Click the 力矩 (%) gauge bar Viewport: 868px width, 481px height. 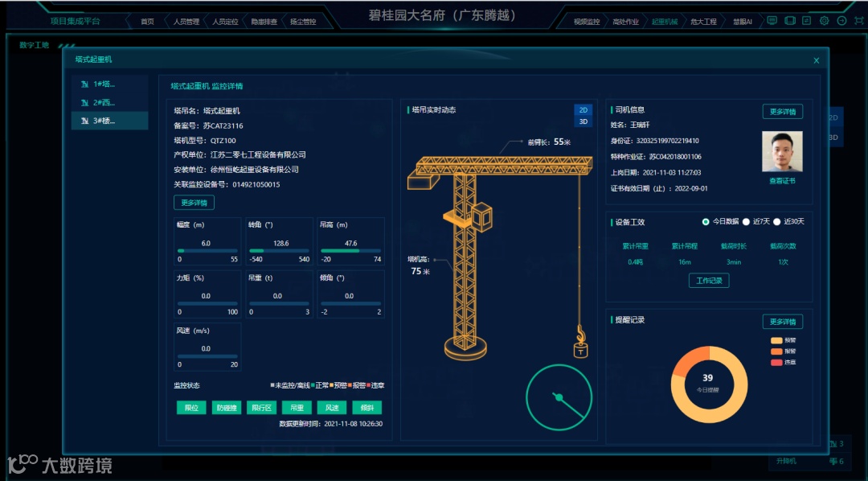(207, 304)
